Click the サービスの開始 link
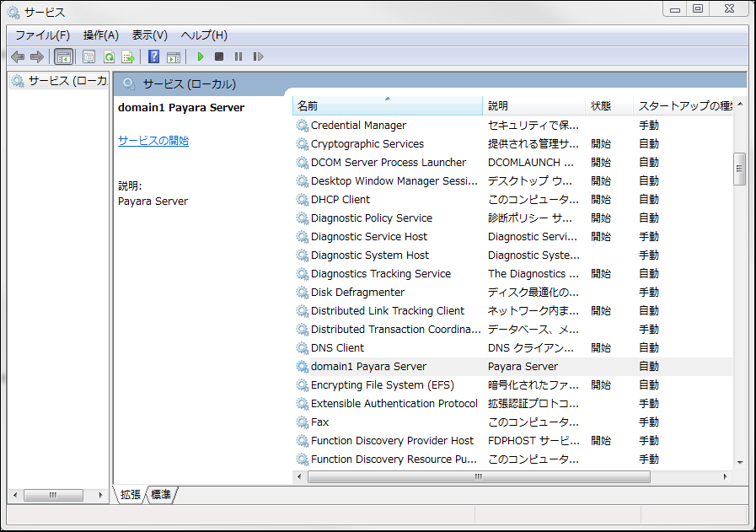This screenshot has width=756, height=532. (x=153, y=141)
